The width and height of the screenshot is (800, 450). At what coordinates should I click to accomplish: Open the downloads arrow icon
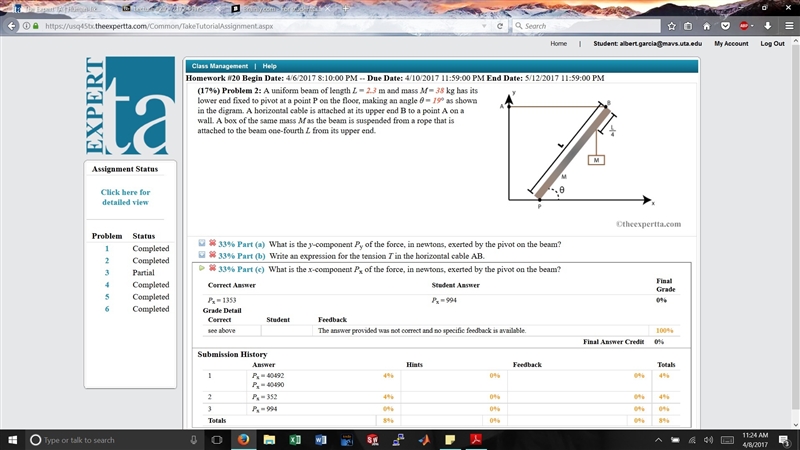[x=767, y=26]
